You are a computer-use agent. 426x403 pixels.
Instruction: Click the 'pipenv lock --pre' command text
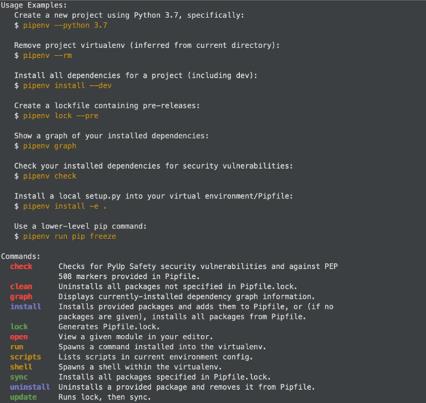tap(61, 116)
